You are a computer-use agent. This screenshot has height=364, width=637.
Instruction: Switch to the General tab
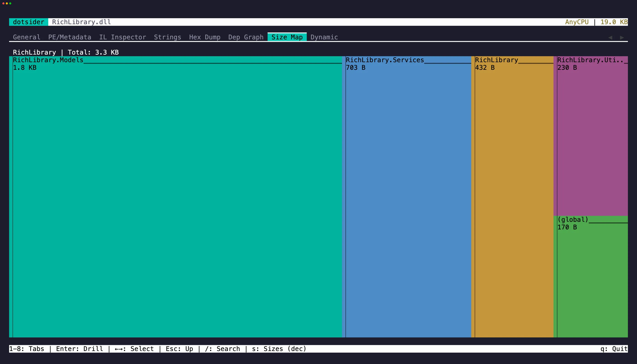(26, 37)
